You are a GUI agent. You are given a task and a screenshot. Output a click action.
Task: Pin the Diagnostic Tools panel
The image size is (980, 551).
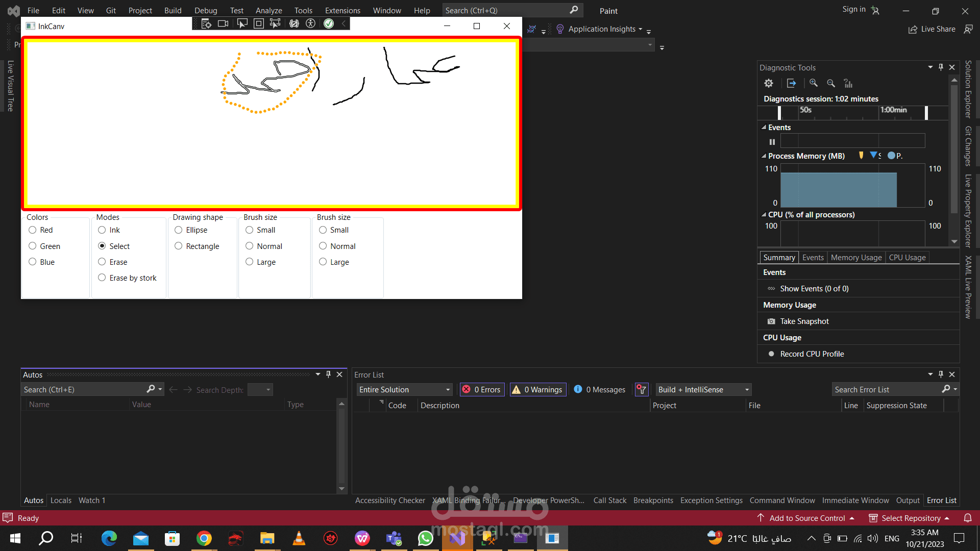coord(941,67)
